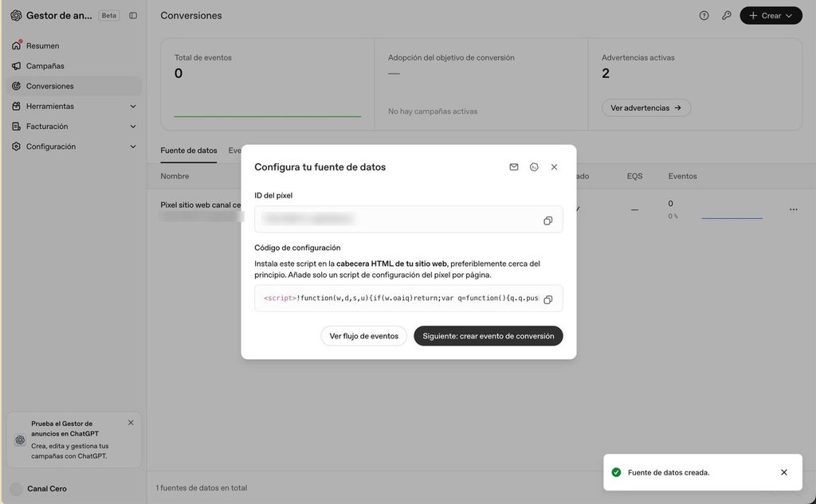Click Siguiente: crear evento de conversión
Image resolution: width=816 pixels, height=504 pixels.
click(x=488, y=336)
